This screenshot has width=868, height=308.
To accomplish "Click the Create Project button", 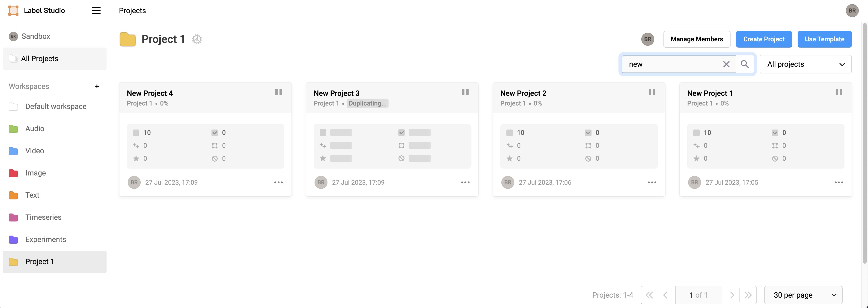I will pos(764,39).
